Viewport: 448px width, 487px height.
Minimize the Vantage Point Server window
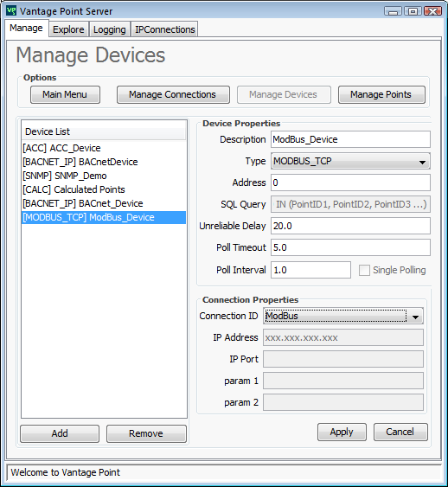tap(393, 11)
